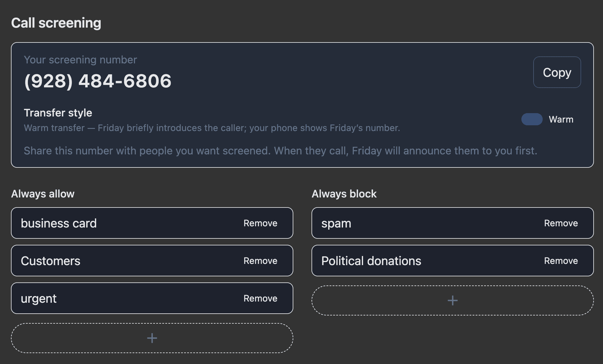Click the screening phone number (928) 484-6806

pos(98,80)
